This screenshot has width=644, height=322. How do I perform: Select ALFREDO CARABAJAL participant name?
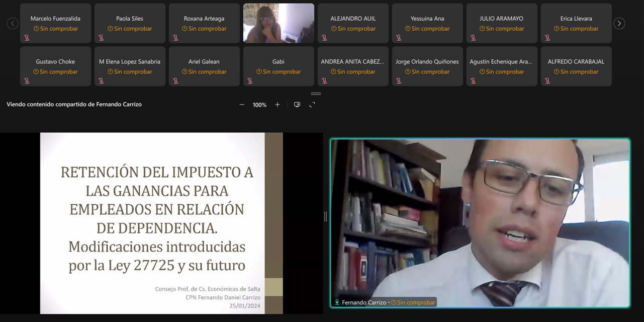tap(576, 62)
